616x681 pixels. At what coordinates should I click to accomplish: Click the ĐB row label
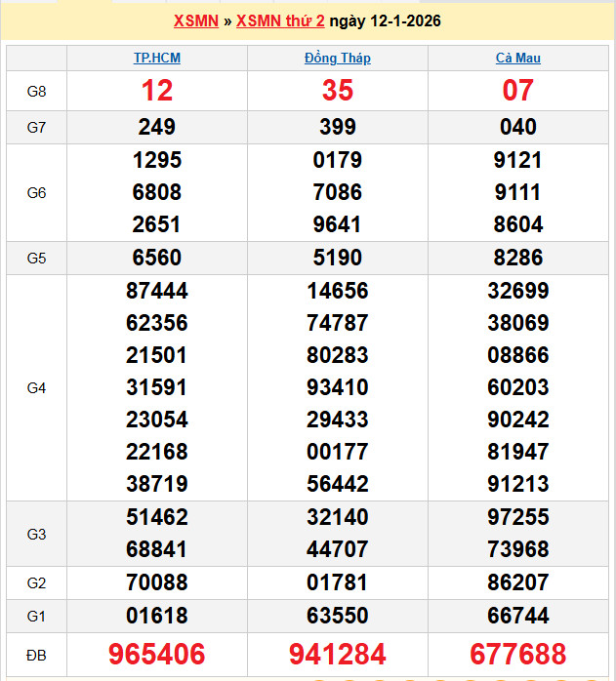point(36,654)
